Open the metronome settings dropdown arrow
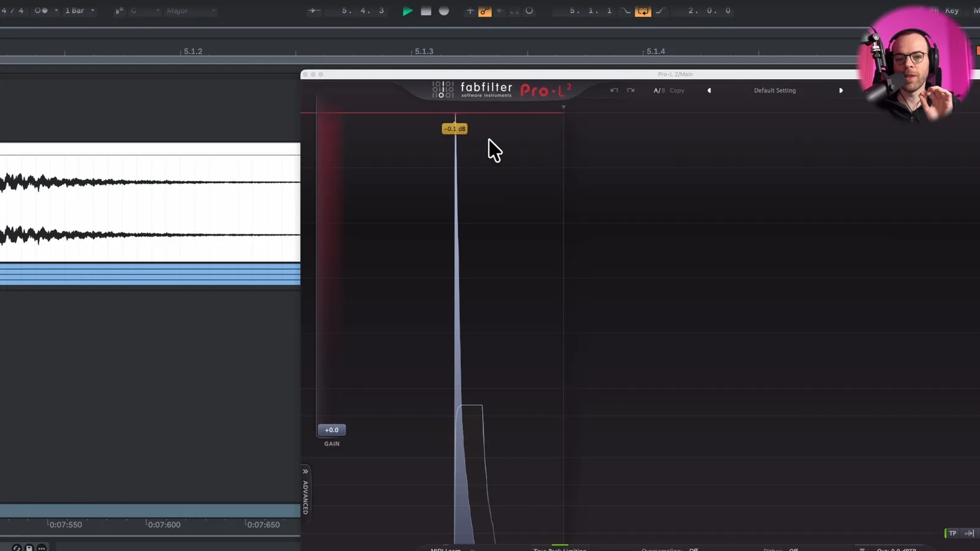Image resolution: width=980 pixels, height=551 pixels. coord(56,11)
